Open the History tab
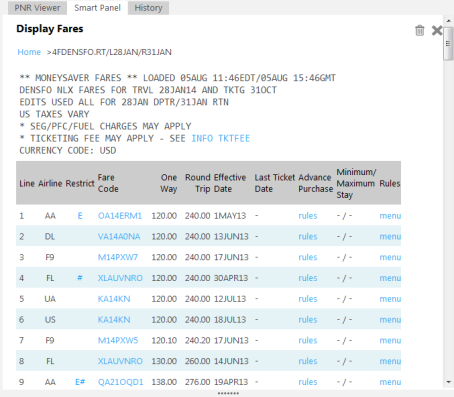The image size is (454, 397). click(148, 8)
